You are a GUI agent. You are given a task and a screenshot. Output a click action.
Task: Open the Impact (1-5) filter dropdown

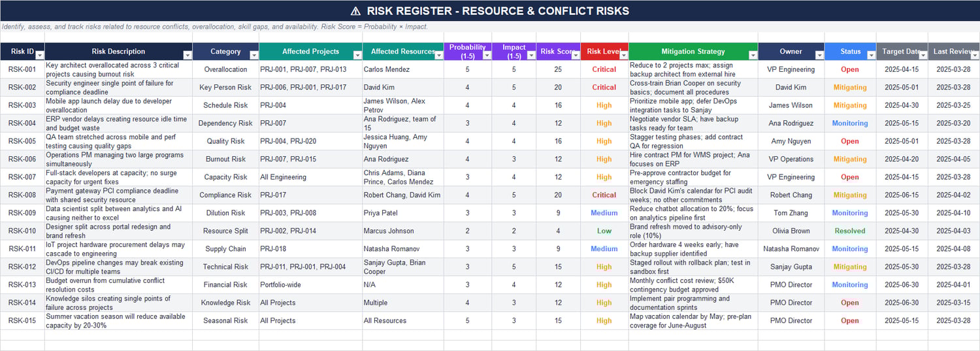click(x=532, y=56)
